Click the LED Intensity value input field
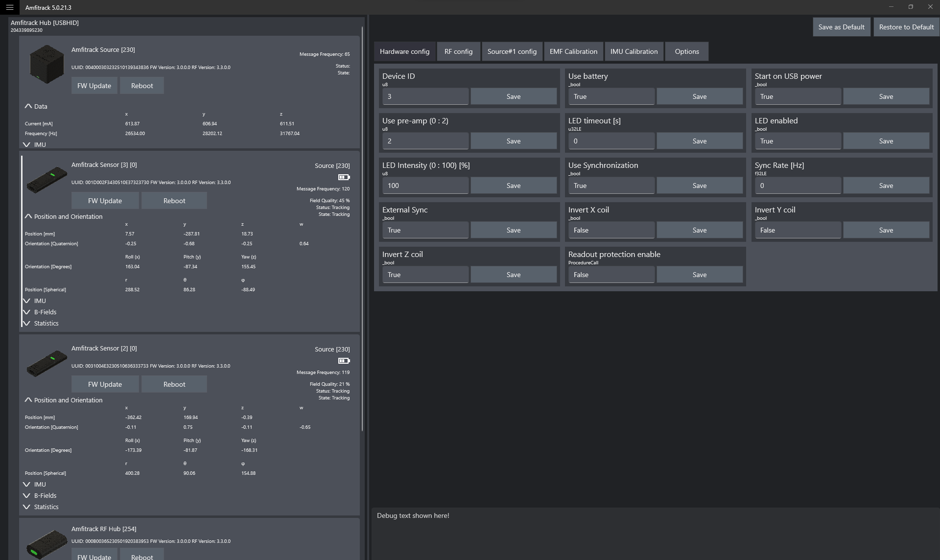 [425, 186]
